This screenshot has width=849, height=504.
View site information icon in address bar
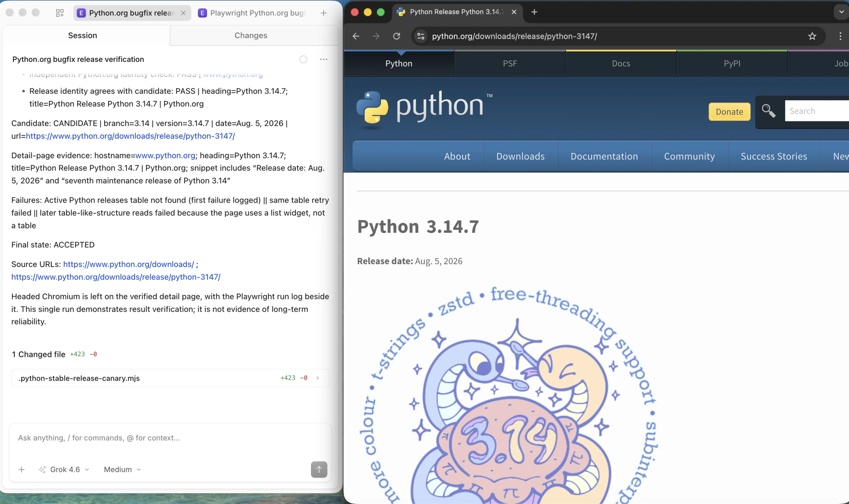[x=421, y=36]
